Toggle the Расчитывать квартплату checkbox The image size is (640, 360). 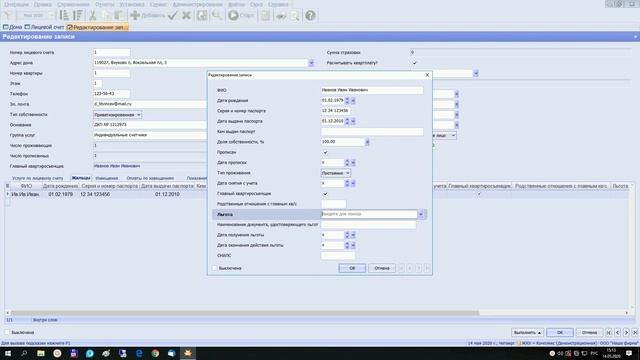point(414,63)
